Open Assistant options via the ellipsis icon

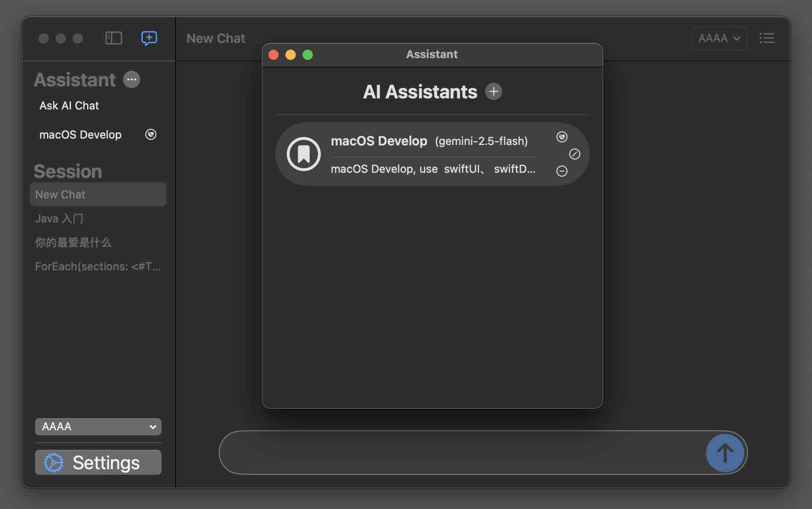click(131, 79)
